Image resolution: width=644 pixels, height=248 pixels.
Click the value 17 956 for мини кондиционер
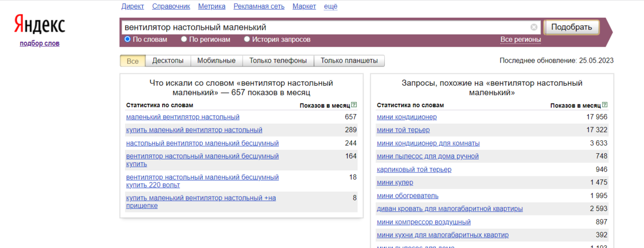pyautogui.click(x=597, y=117)
